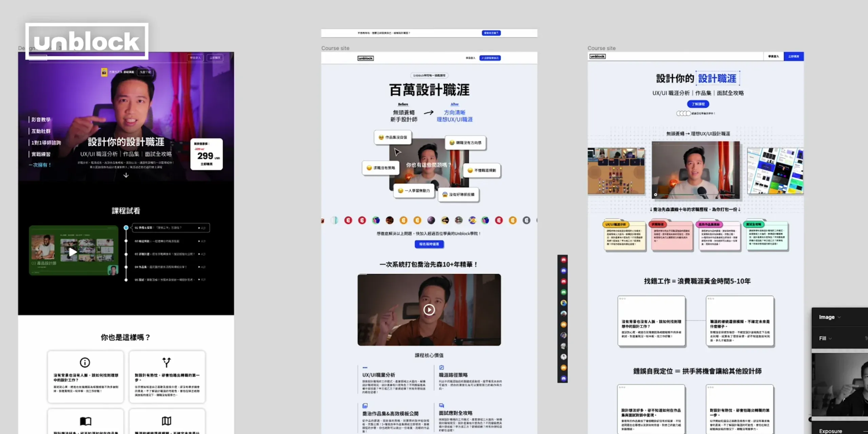The image size is (868, 434).
Task: Click the white 299 USD price card
Action: (206, 154)
